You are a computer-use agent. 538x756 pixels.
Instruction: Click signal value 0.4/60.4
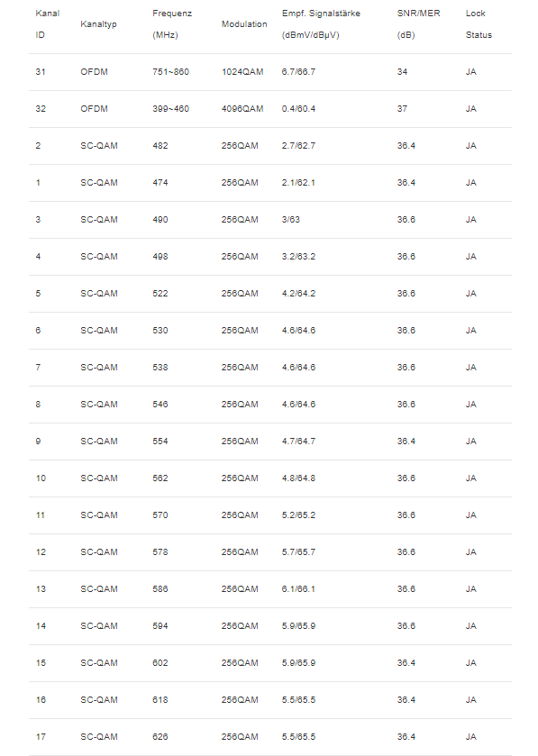[x=298, y=109]
